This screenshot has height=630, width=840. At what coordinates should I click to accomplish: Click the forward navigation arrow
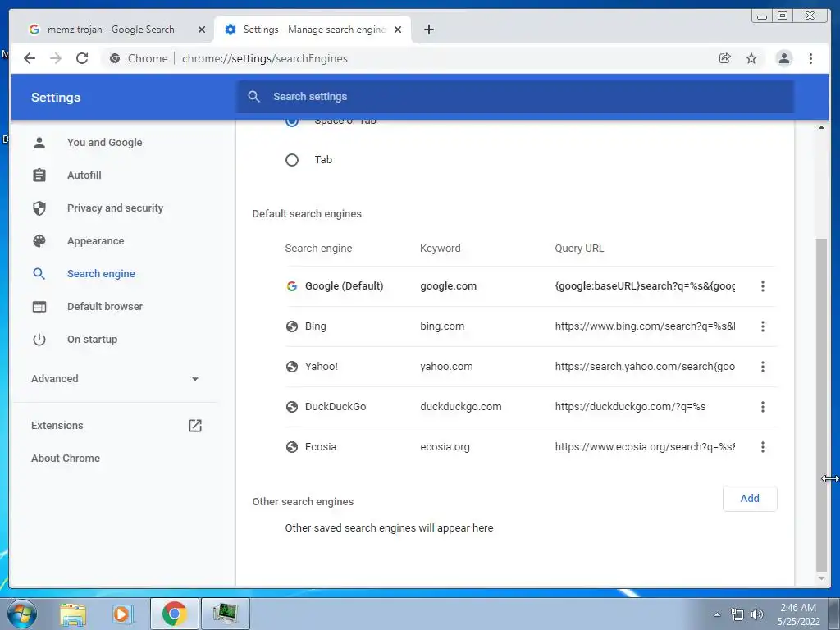(56, 58)
